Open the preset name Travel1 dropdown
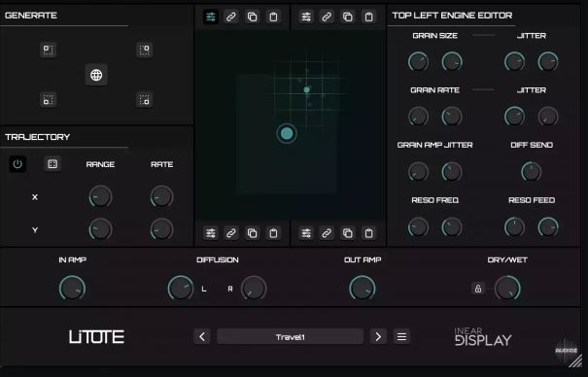The height and width of the screenshot is (377, 588). [291, 337]
